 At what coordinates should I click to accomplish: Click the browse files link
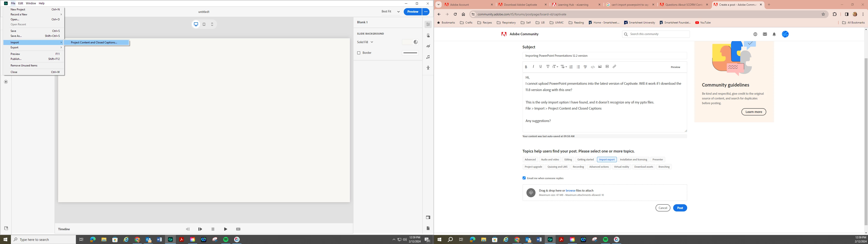(x=570, y=191)
